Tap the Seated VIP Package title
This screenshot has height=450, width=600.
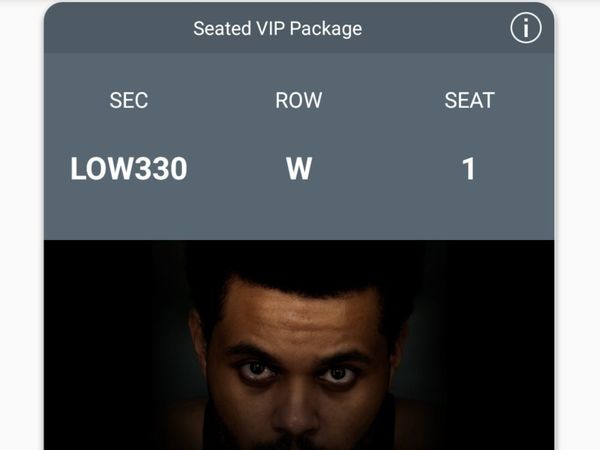(x=277, y=29)
